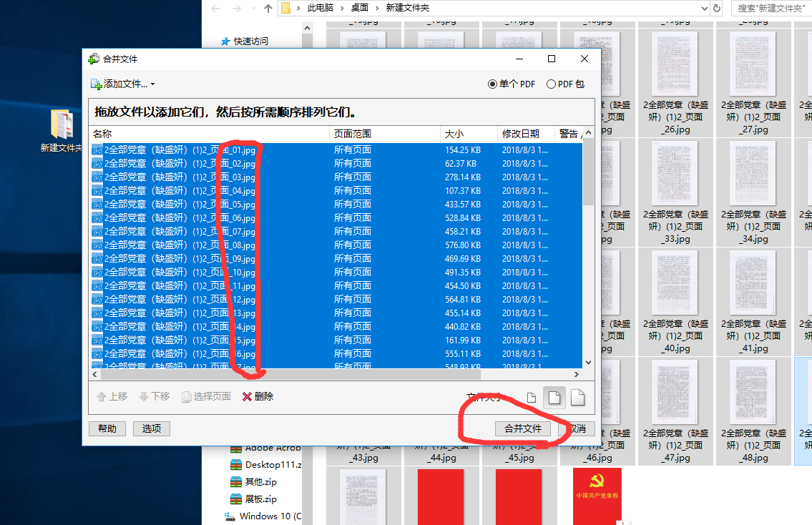Click the horizontal scrollbar left arrow
This screenshot has height=525, width=812.
pos(94,374)
